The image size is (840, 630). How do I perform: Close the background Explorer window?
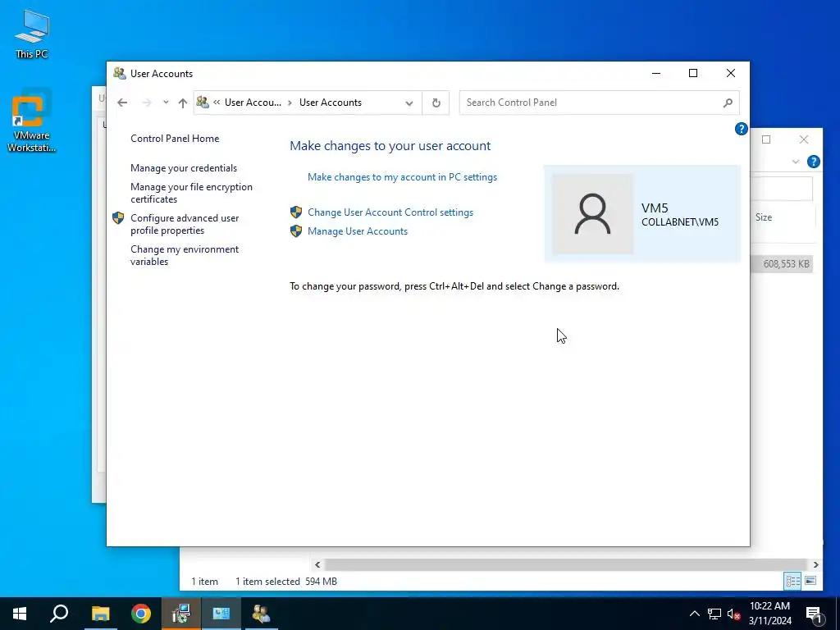[804, 139]
